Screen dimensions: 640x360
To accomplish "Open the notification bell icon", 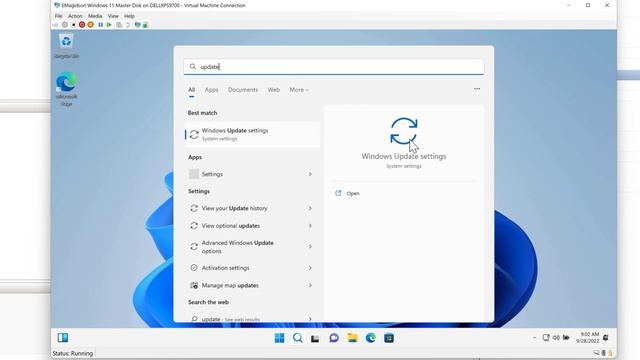I will tap(606, 338).
